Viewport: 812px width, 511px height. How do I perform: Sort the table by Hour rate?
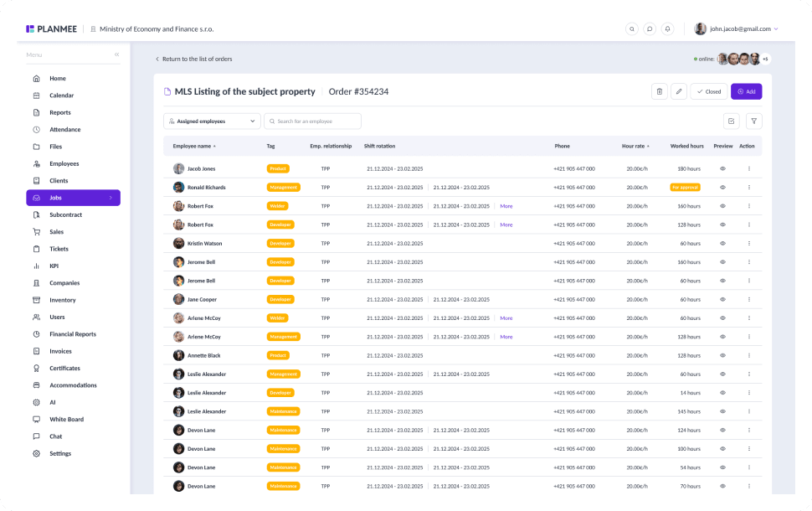635,146
